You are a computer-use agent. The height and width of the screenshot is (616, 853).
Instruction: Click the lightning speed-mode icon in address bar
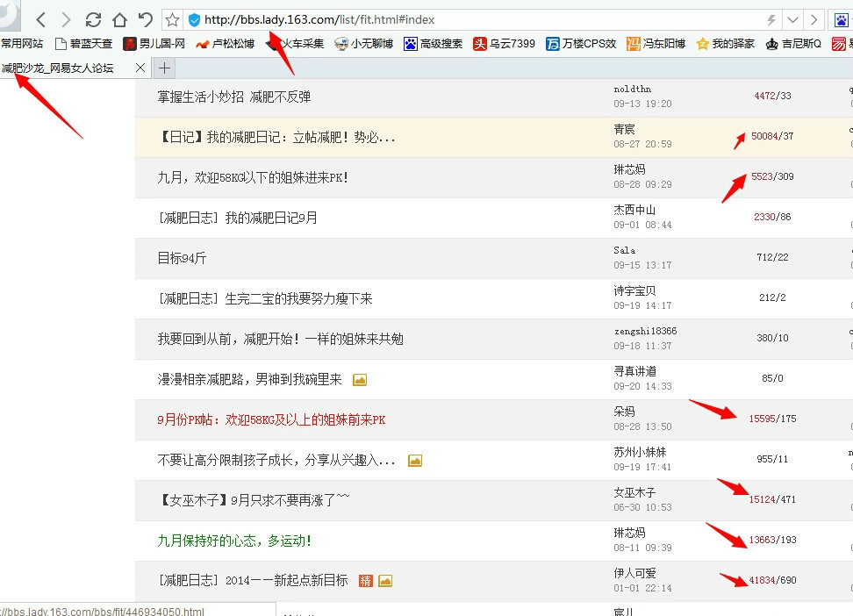[771, 19]
